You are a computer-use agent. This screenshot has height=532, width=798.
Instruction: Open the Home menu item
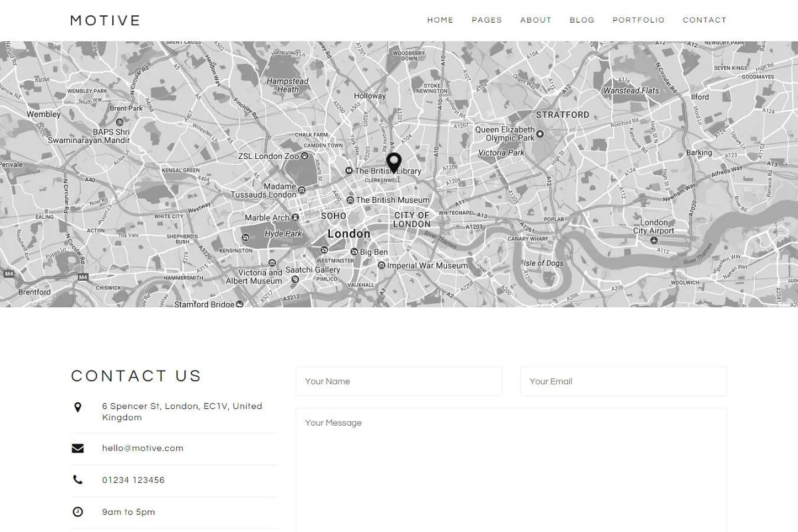click(440, 20)
